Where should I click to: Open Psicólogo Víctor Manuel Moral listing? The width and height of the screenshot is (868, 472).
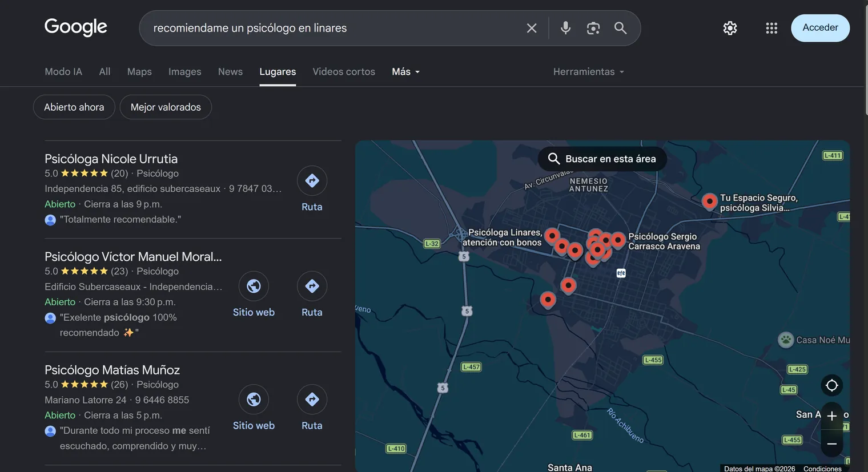pos(133,257)
